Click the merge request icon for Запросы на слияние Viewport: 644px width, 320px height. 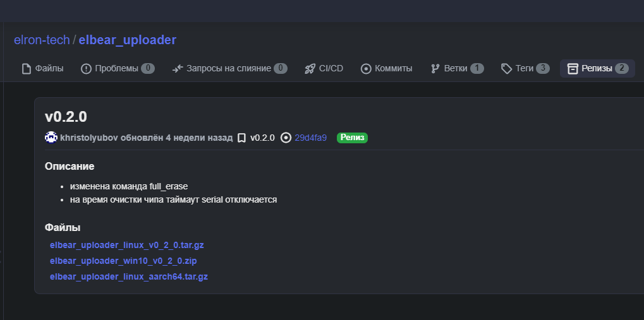tap(178, 69)
